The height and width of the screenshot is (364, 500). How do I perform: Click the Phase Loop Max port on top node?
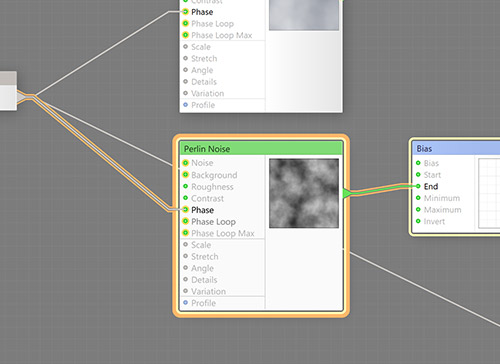186,35
